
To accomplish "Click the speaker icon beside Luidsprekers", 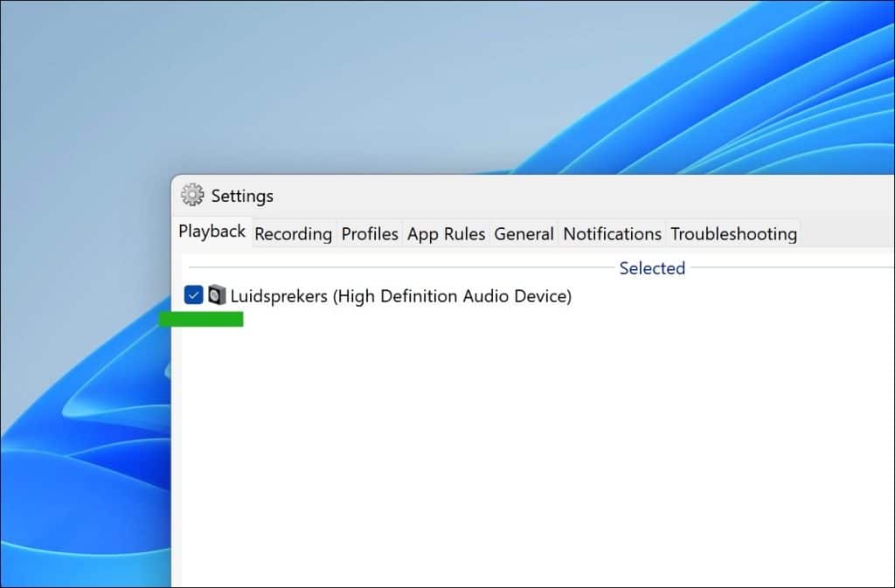I will point(217,295).
